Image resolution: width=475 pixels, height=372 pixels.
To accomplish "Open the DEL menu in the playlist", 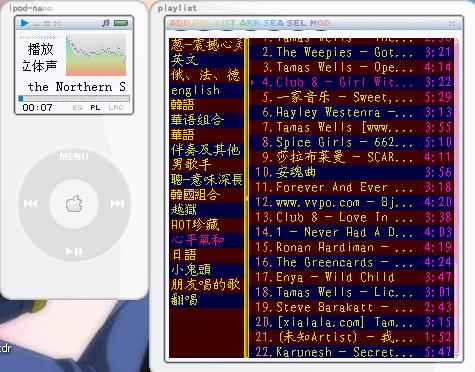I will point(203,23).
